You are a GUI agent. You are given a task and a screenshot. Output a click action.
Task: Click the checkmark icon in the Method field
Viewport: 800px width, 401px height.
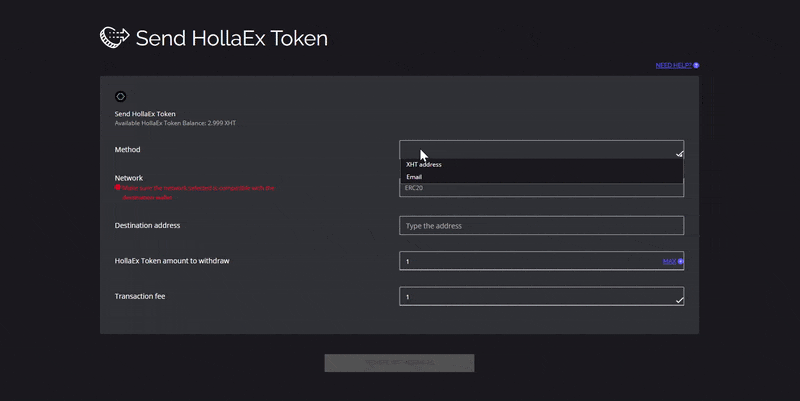pos(679,155)
